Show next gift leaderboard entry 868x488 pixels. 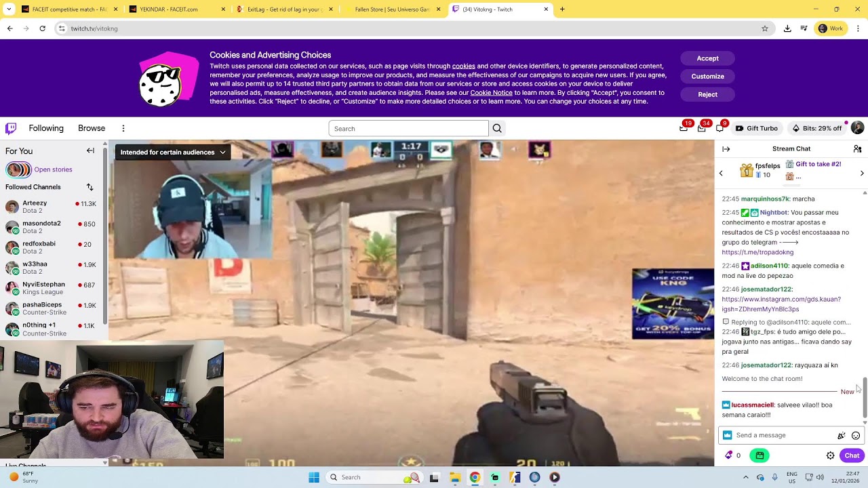pyautogui.click(x=862, y=174)
